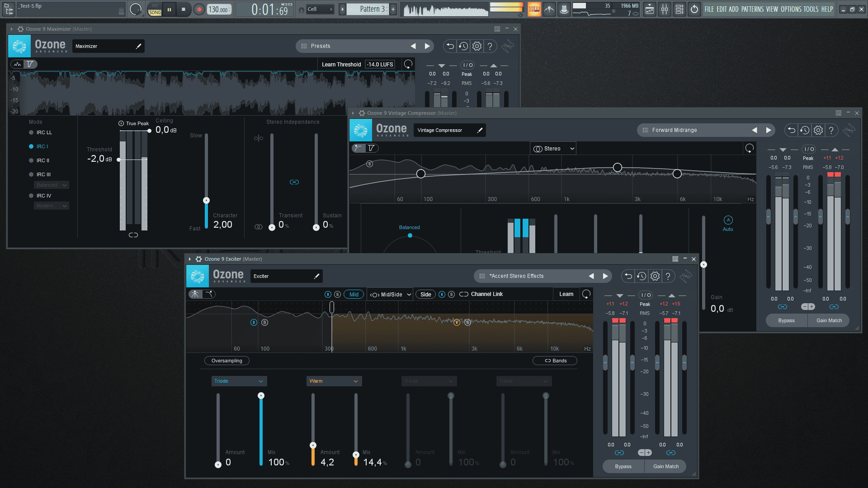Click previous preset arrow in Exciter
Screen dimensions: 868x488
(x=591, y=276)
